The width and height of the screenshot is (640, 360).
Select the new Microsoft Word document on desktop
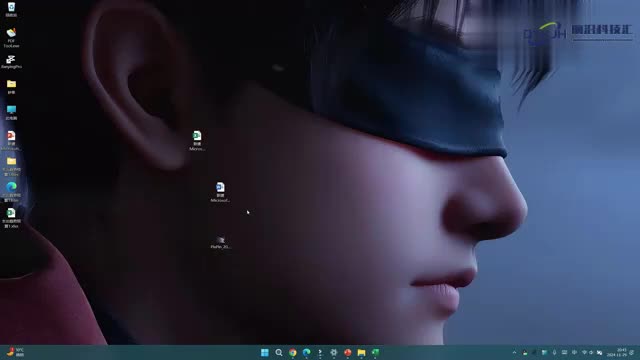pos(220,192)
